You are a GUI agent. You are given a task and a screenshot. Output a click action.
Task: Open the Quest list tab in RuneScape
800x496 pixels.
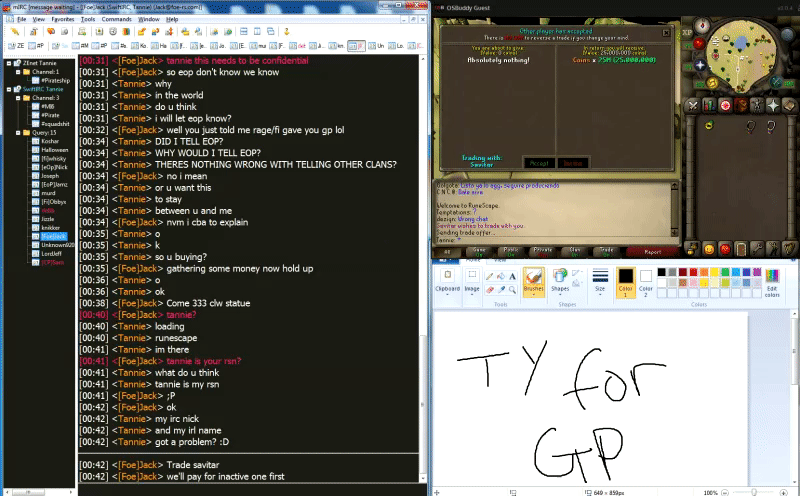pos(725,106)
